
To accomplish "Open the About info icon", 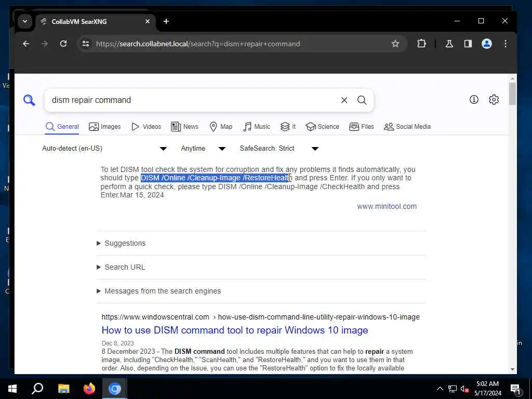I will [x=474, y=99].
